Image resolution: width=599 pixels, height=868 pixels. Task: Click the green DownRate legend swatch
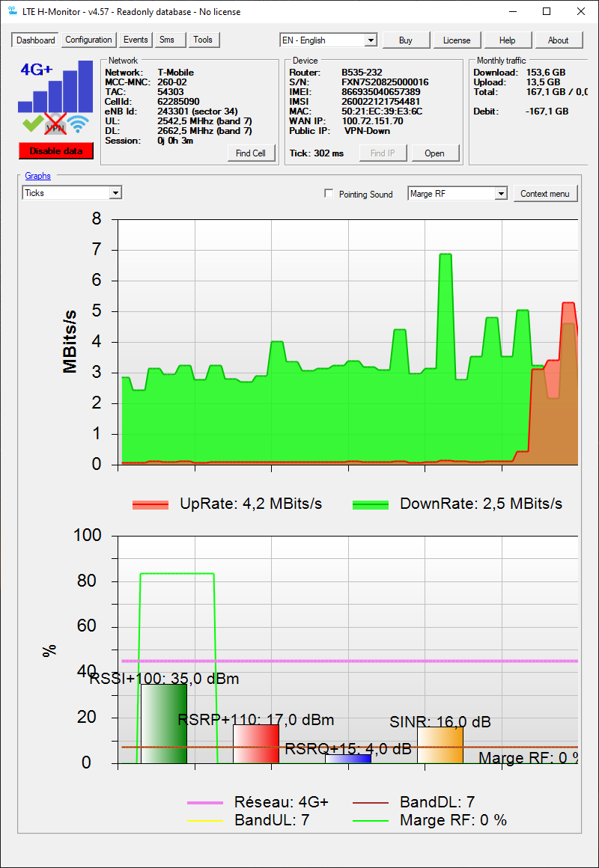pos(371,504)
